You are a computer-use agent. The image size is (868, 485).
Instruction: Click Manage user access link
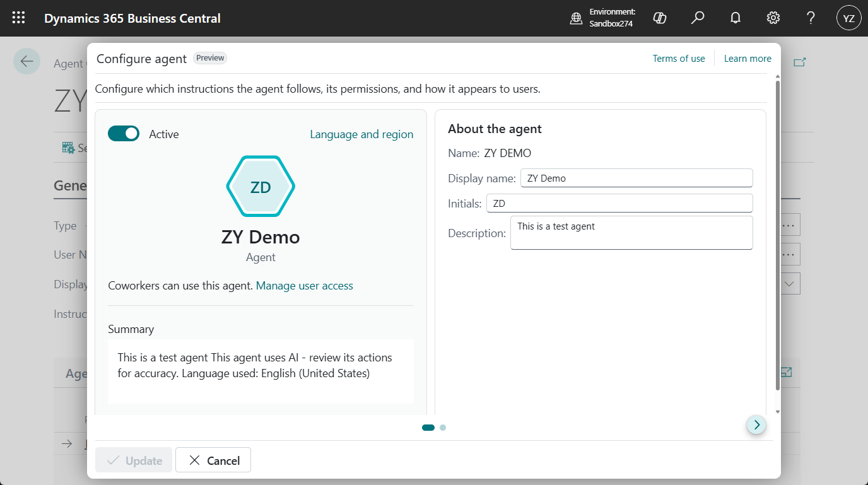pos(304,286)
